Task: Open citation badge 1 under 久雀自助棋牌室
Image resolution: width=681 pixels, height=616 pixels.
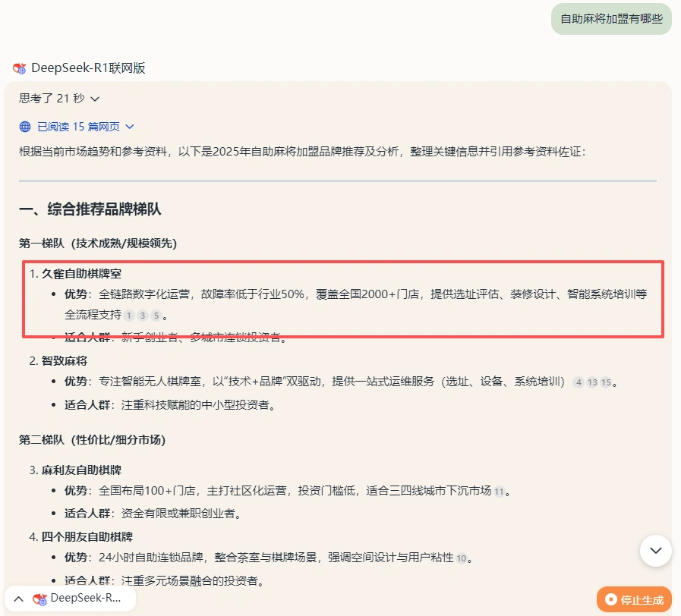Action: point(129,316)
